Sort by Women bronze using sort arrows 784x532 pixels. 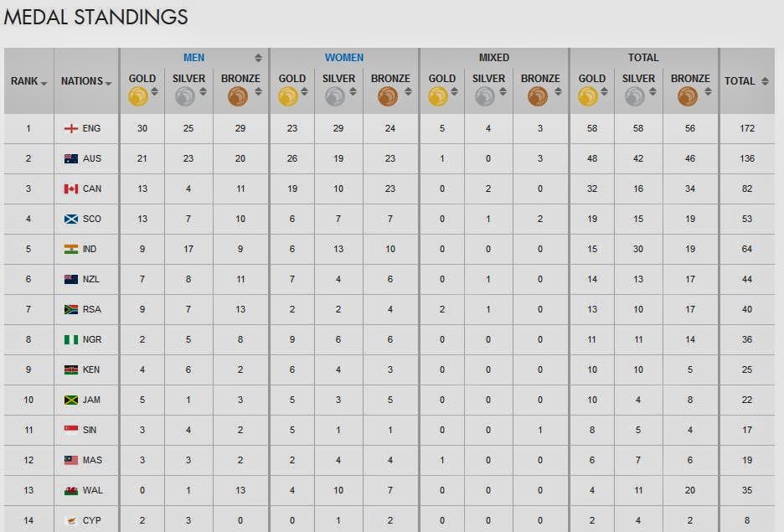408,91
